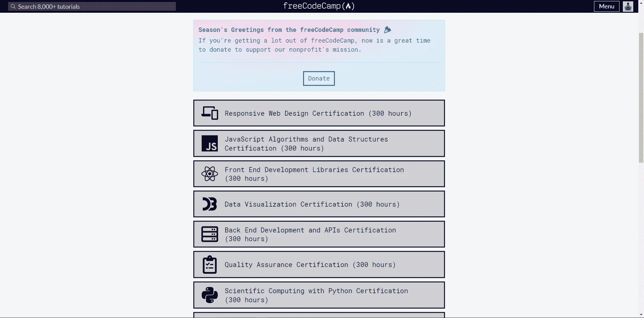Viewport: 644px width, 318px height.
Task: Click the page vertical scrollbar thumb
Action: pos(641,98)
